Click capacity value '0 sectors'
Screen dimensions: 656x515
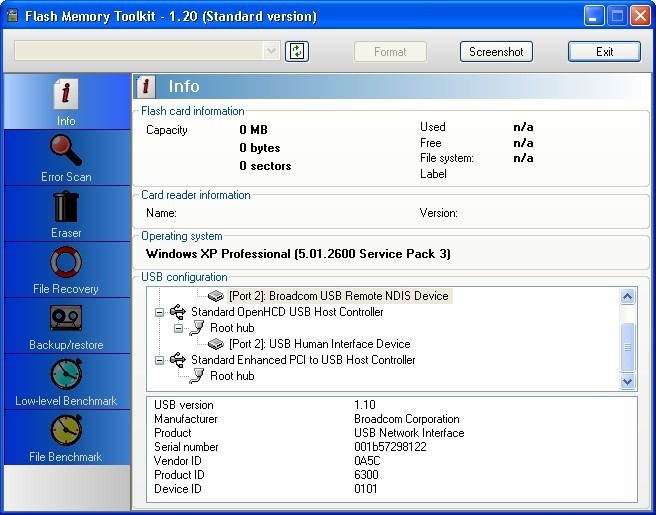[265, 166]
